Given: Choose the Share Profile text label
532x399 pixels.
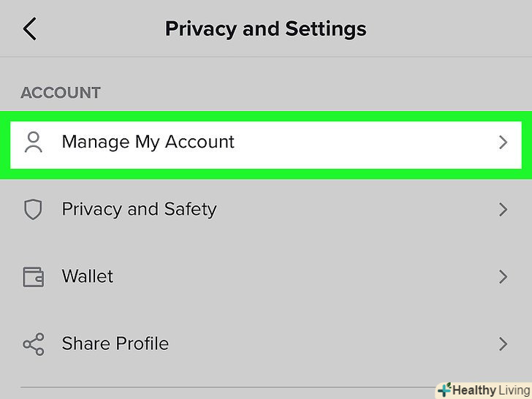Looking at the screenshot, I should pos(115,344).
